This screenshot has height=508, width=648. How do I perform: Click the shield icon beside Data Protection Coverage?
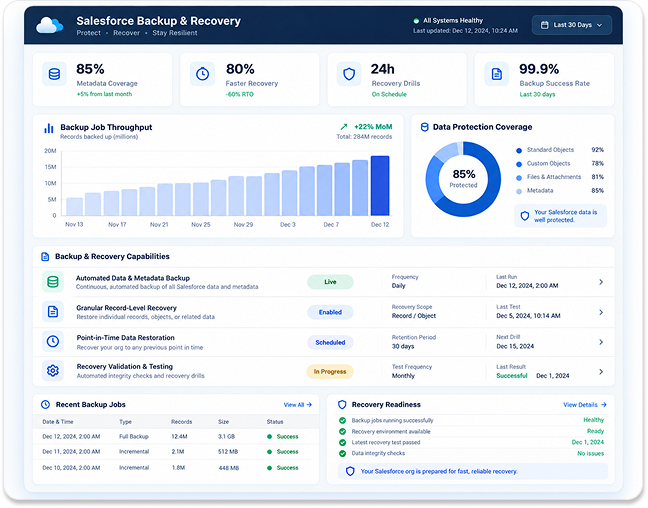tap(424, 127)
